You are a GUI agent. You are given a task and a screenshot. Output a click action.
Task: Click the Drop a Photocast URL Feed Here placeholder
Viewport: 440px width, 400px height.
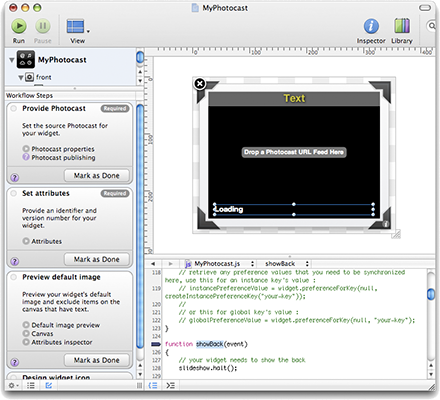(294, 152)
